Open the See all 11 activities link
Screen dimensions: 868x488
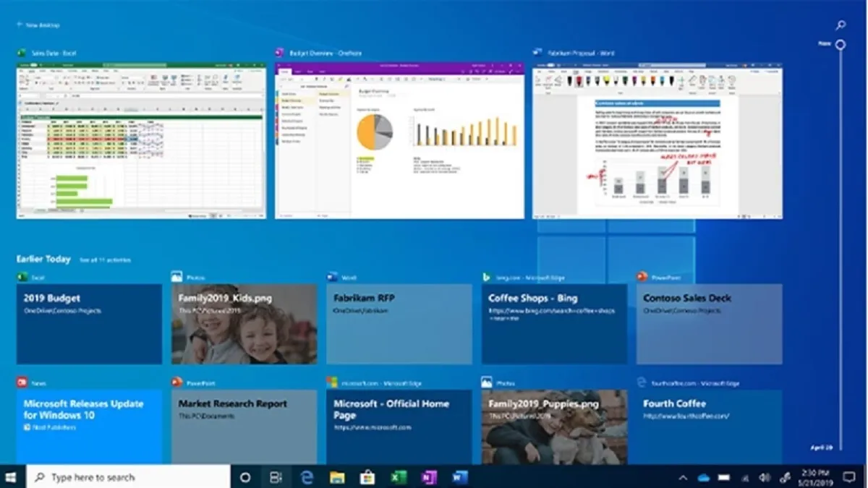105,260
